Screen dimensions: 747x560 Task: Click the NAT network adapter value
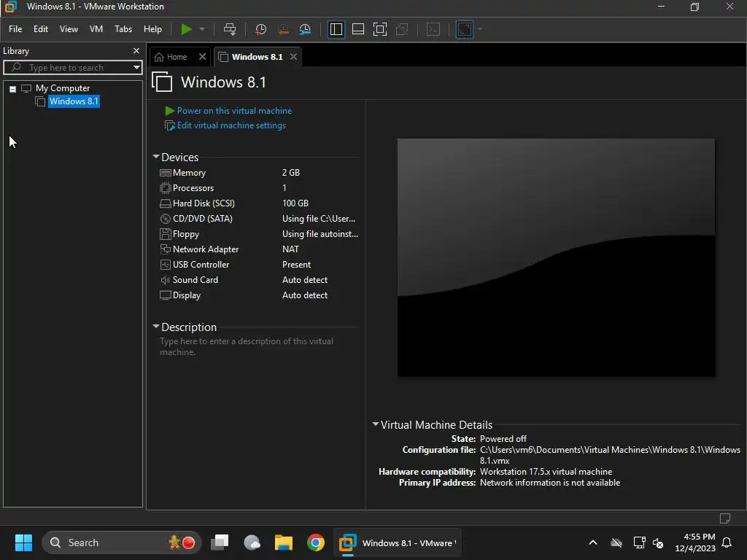[x=290, y=249]
